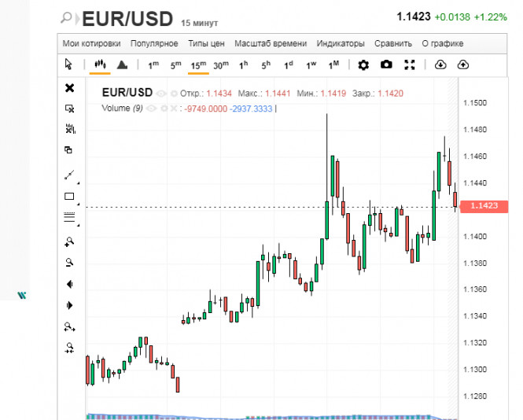523x420 pixels.
Task: Set timeframe to 5 minutes
Action: click(x=176, y=65)
